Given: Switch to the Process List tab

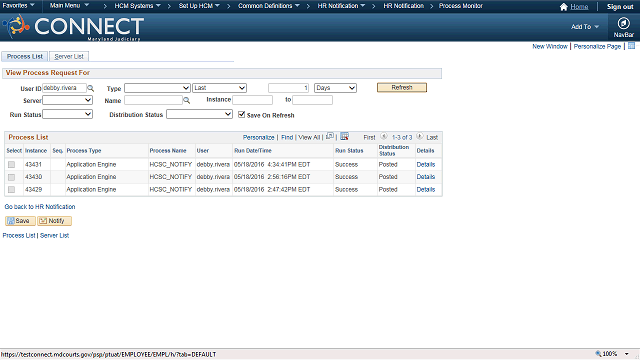Looking at the screenshot, I should click(x=24, y=56).
